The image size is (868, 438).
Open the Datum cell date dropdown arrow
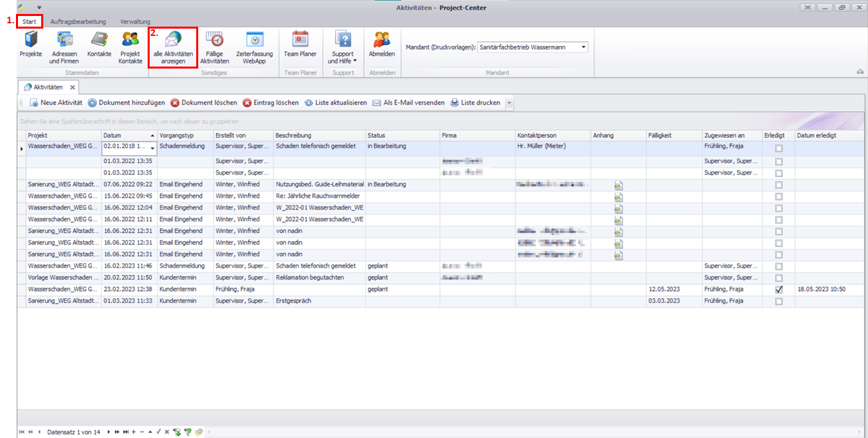pyautogui.click(x=152, y=148)
